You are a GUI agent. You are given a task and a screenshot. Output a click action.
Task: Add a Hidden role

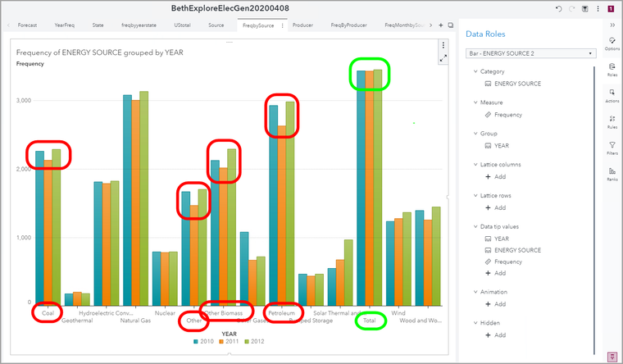click(x=495, y=335)
